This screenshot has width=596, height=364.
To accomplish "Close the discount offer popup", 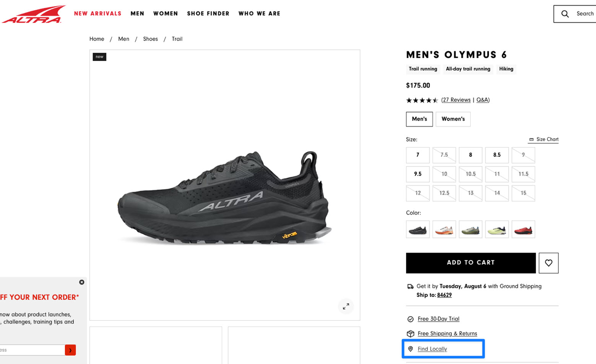I will (x=81, y=282).
